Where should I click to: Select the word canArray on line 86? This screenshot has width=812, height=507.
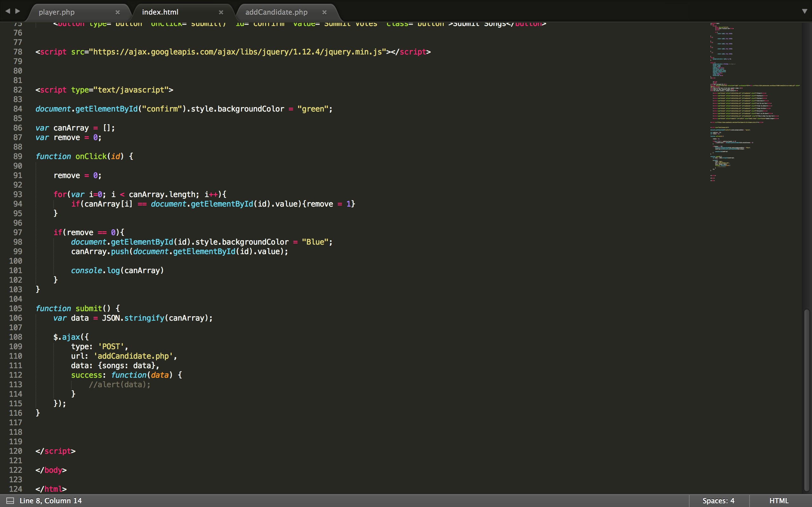(x=71, y=128)
